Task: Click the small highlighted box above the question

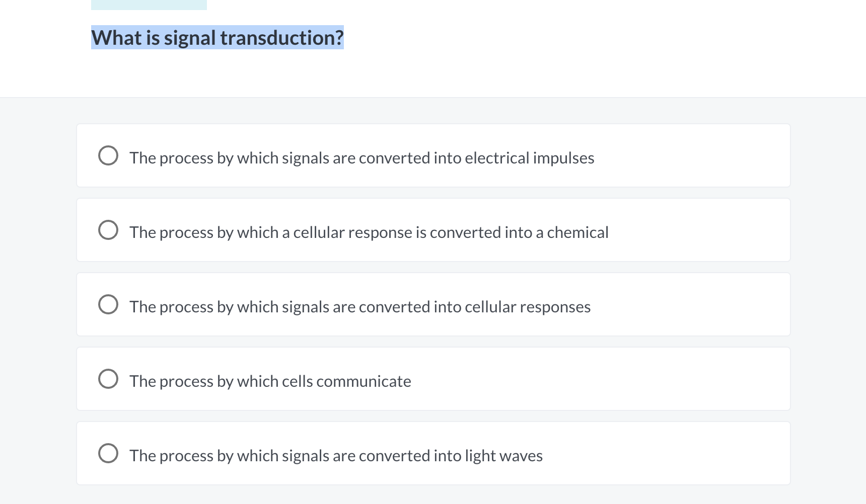Action: [149, 4]
